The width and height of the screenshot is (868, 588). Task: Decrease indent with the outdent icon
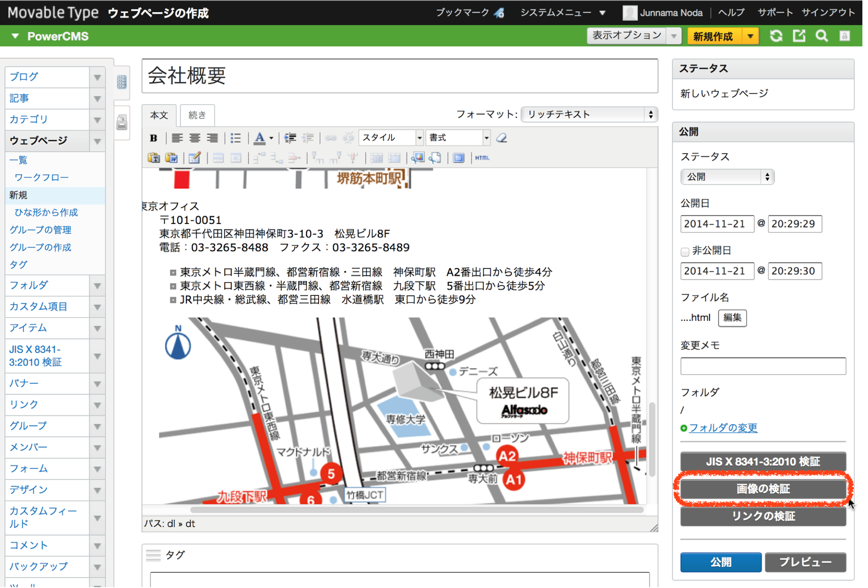[x=308, y=138]
